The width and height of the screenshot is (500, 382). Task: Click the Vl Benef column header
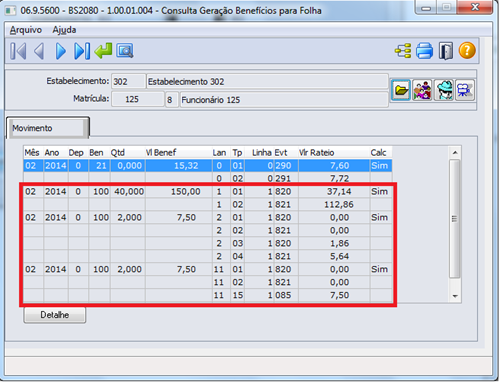point(161,153)
